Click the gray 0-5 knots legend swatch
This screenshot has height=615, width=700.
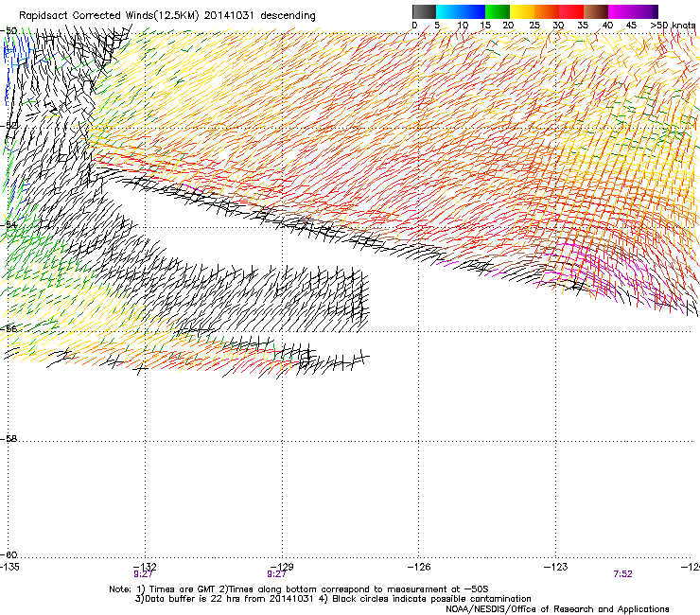[424, 11]
